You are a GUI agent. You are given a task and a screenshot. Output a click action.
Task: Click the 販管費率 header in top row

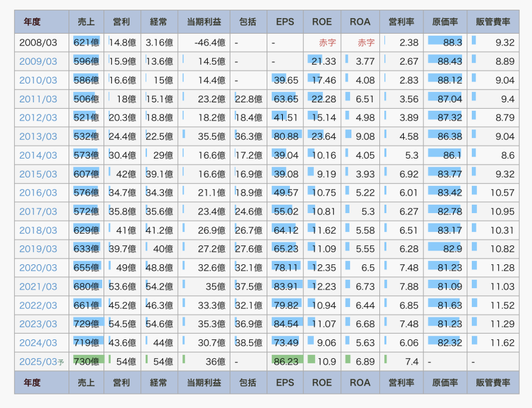click(493, 21)
